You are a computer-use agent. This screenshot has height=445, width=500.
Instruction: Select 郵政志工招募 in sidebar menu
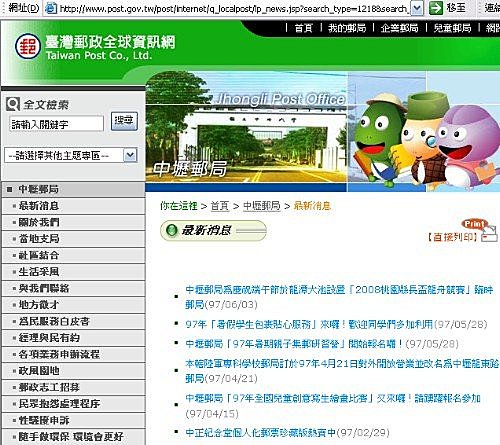coord(73,387)
